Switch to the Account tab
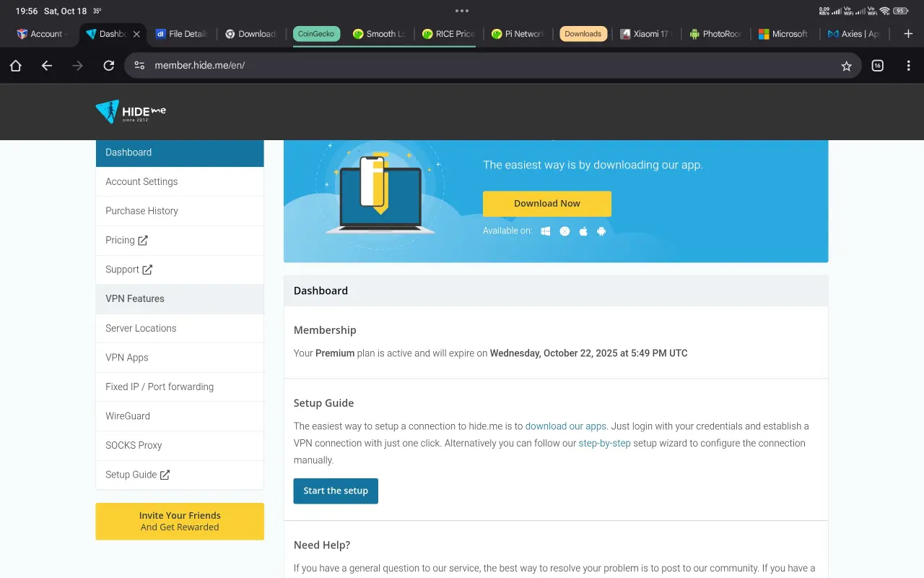924x578 pixels. coord(43,34)
